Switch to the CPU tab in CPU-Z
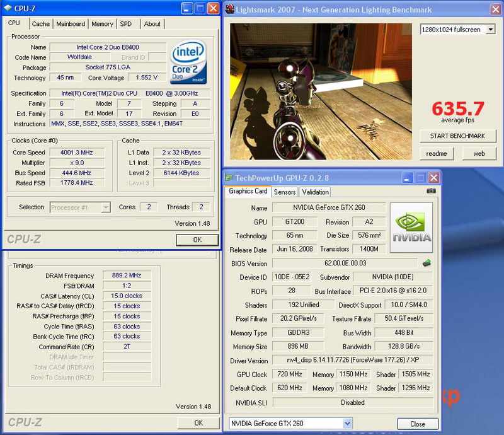 pyautogui.click(x=14, y=23)
